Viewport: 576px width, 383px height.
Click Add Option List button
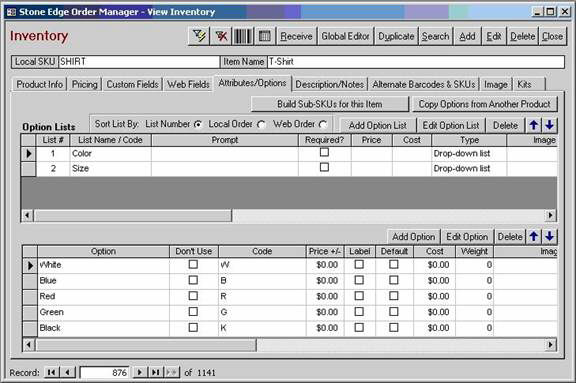(378, 125)
